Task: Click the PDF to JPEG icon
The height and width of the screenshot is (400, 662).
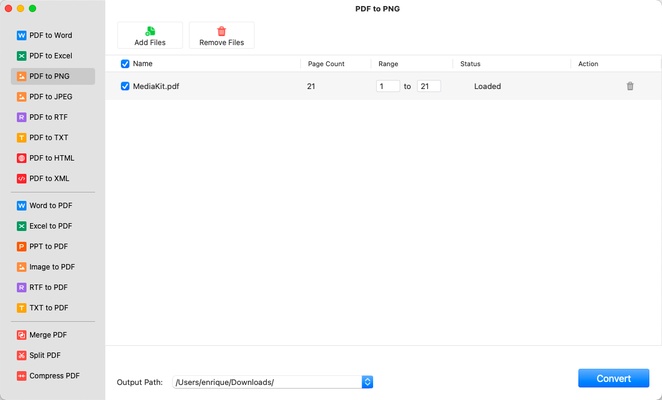Action: click(x=21, y=97)
